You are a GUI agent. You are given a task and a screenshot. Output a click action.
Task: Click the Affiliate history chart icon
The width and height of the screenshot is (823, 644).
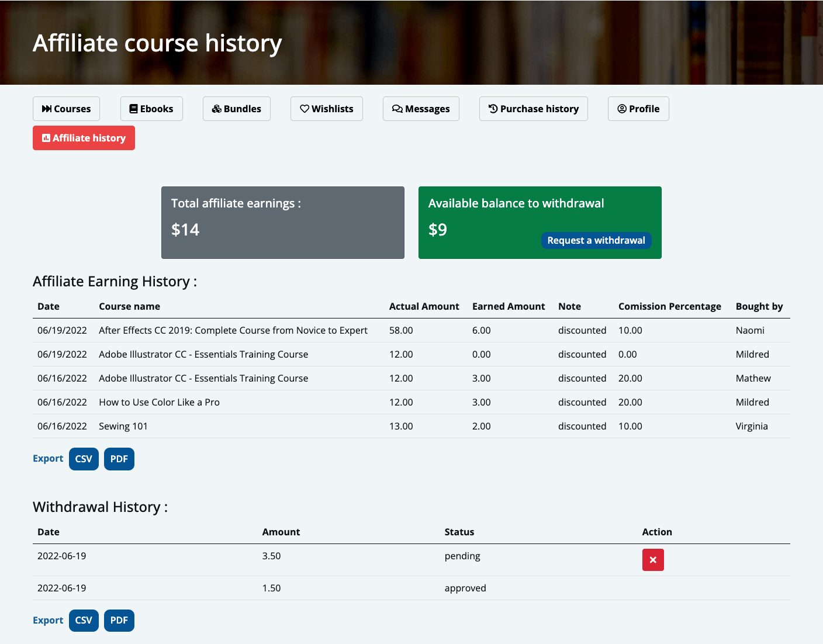(46, 138)
